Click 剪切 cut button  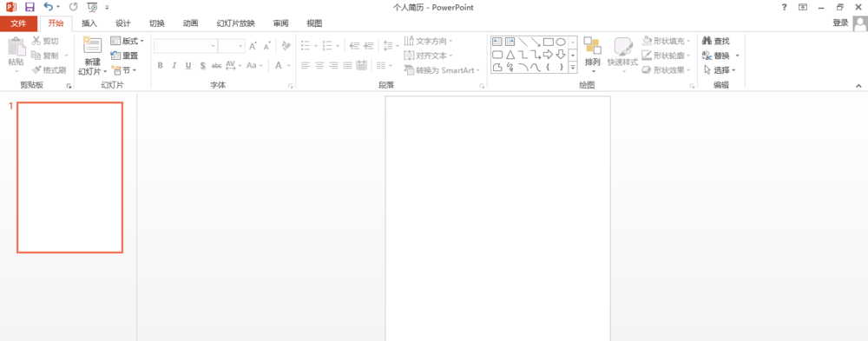(x=45, y=41)
